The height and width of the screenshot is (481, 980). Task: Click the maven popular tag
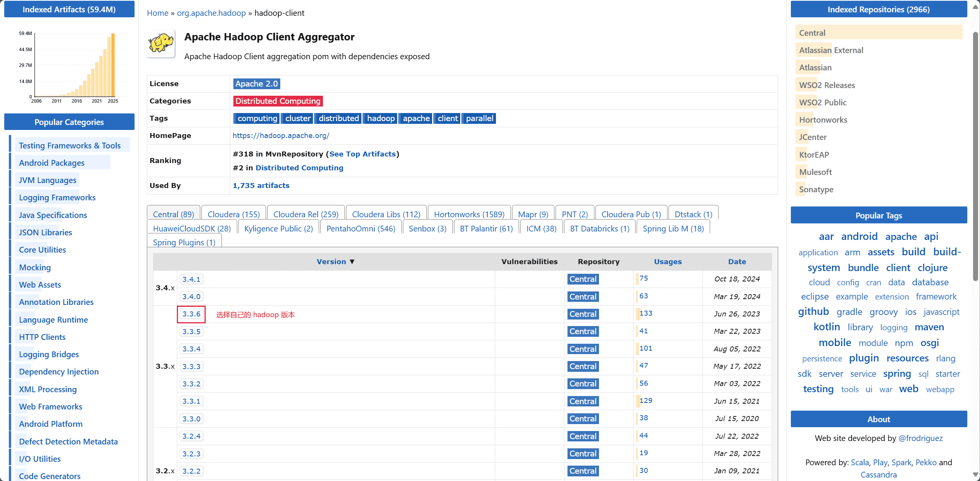point(929,327)
